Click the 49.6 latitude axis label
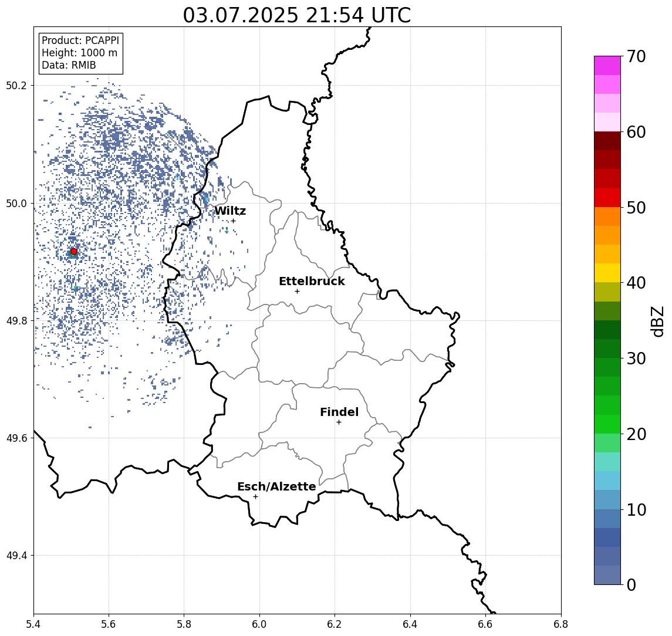 pos(16,438)
